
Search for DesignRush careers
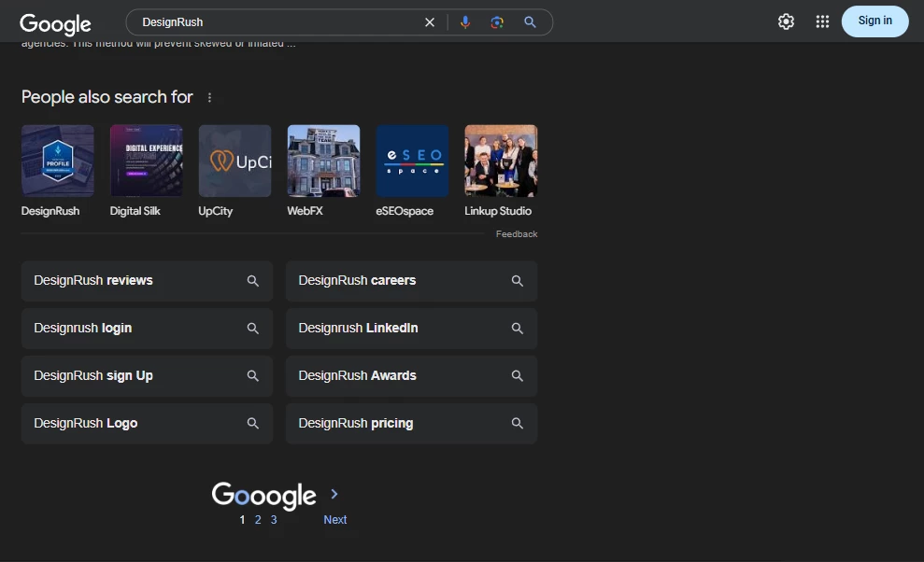pyautogui.click(x=411, y=281)
